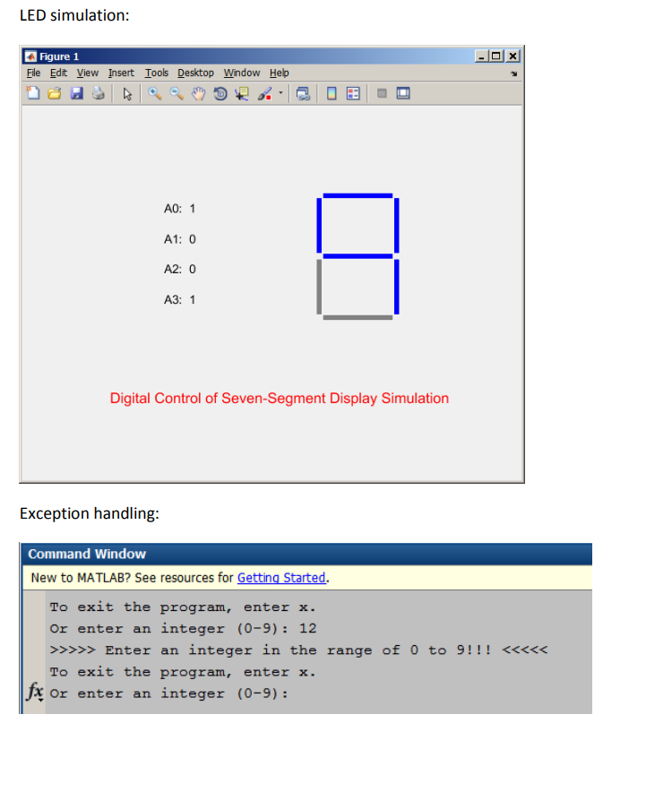Click the Print Figure icon
672x792 pixels.
click(x=98, y=93)
